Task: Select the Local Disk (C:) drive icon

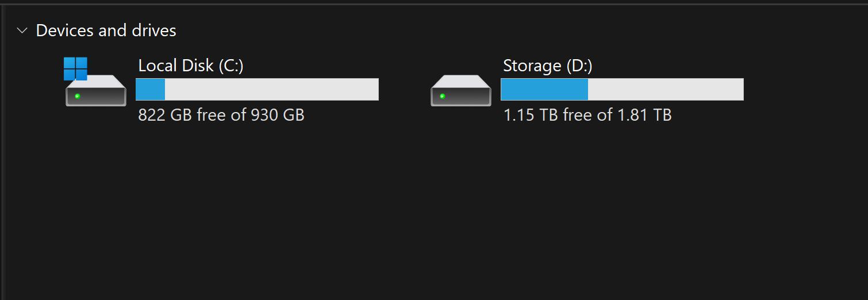Action: (96, 91)
